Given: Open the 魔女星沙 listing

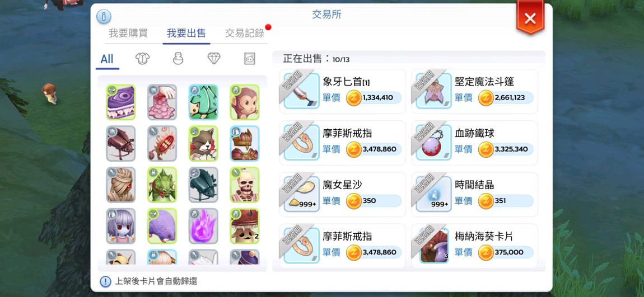Looking at the screenshot, I should tap(343, 195).
